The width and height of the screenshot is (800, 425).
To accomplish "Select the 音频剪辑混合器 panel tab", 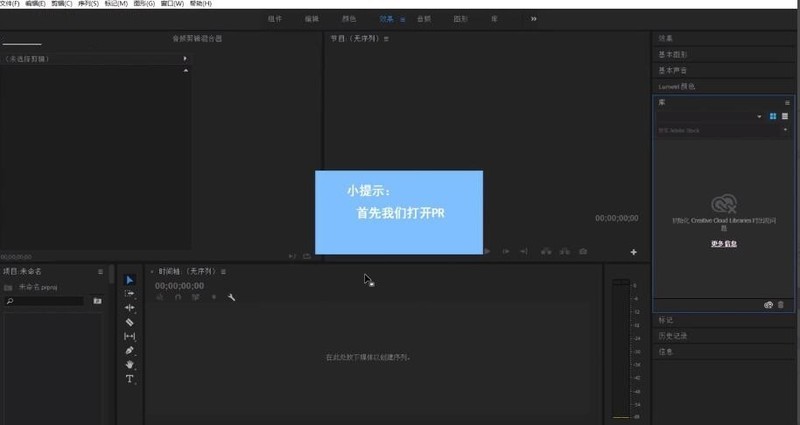I will (x=197, y=38).
